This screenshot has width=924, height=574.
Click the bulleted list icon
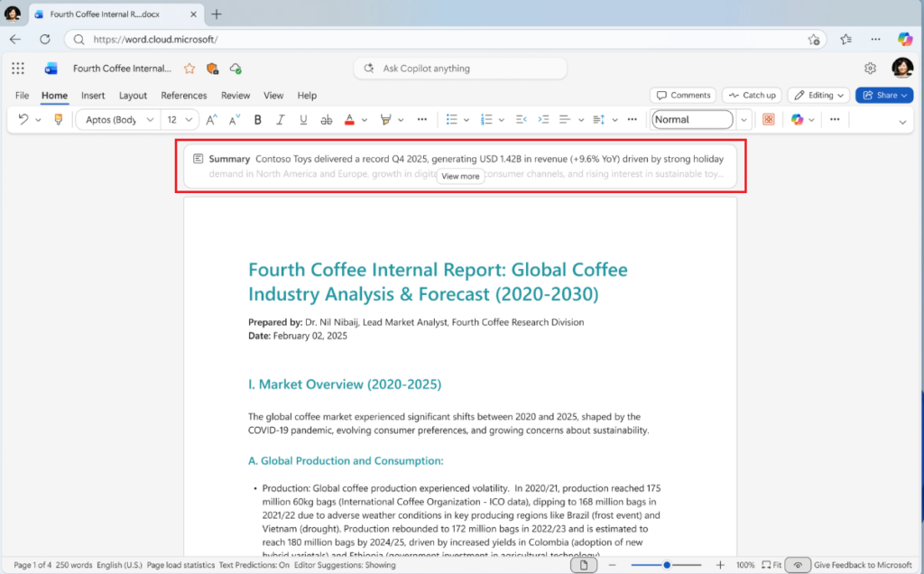[x=452, y=120]
